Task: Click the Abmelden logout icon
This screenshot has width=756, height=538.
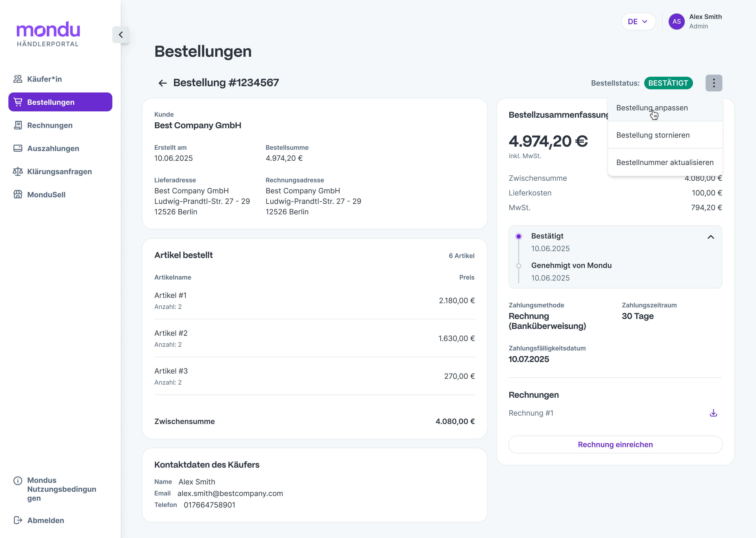Action: coord(18,520)
